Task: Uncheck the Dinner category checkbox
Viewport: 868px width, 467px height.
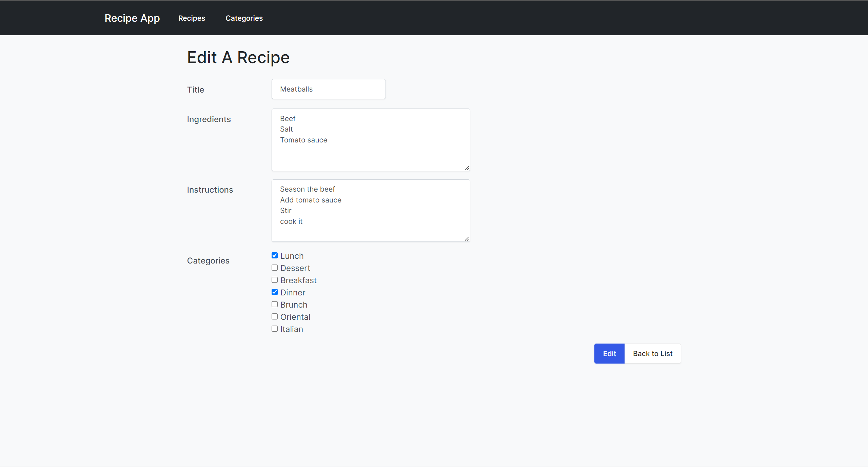Action: coord(275,292)
